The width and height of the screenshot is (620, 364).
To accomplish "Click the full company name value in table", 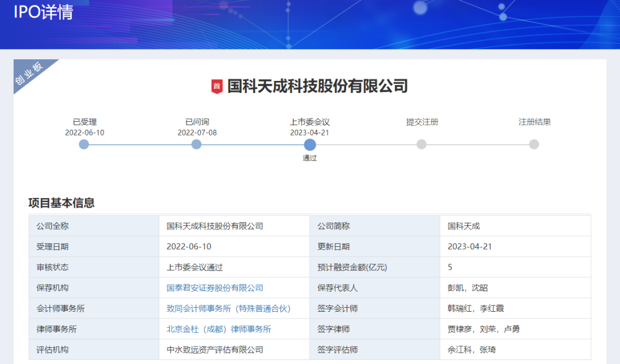I will point(215,226).
